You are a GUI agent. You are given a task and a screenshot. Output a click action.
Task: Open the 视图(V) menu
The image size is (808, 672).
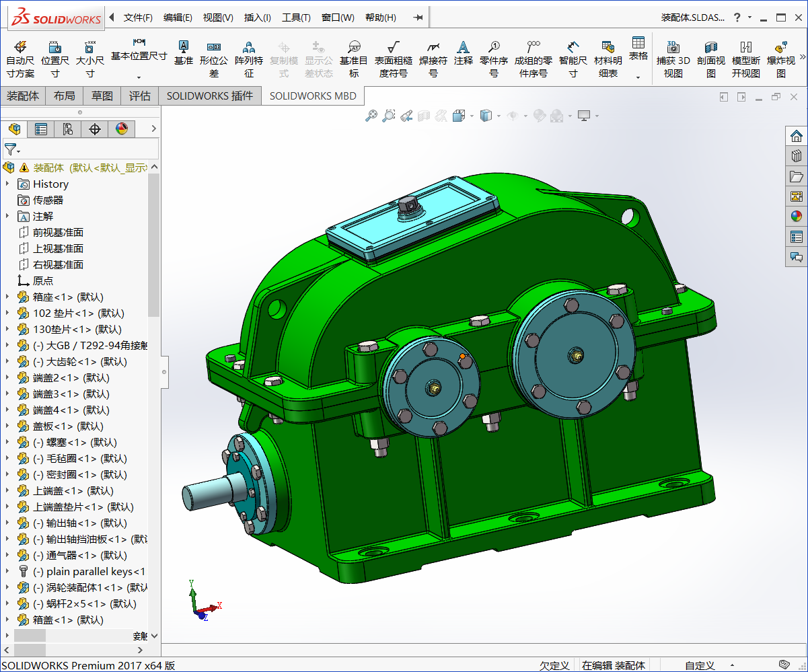(218, 17)
